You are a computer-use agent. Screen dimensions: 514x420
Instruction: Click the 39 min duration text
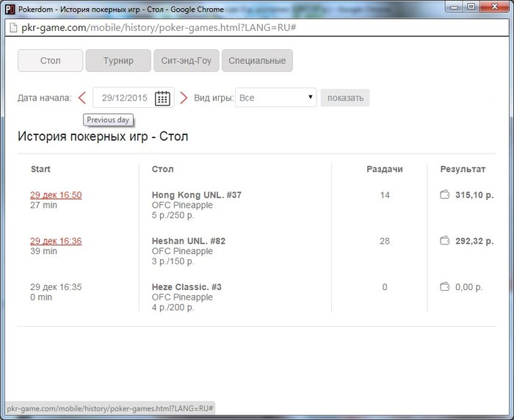click(43, 251)
